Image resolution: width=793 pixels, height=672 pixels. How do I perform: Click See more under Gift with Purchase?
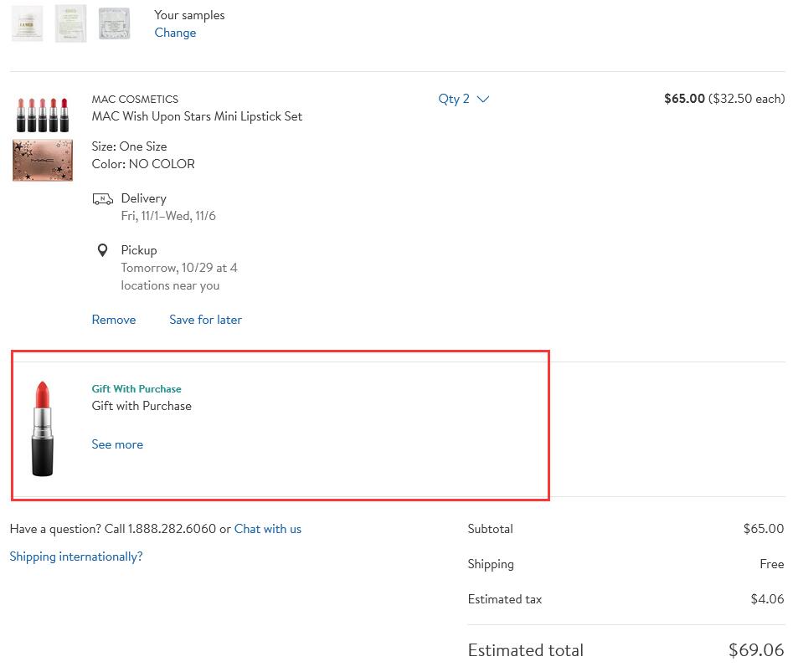click(117, 444)
